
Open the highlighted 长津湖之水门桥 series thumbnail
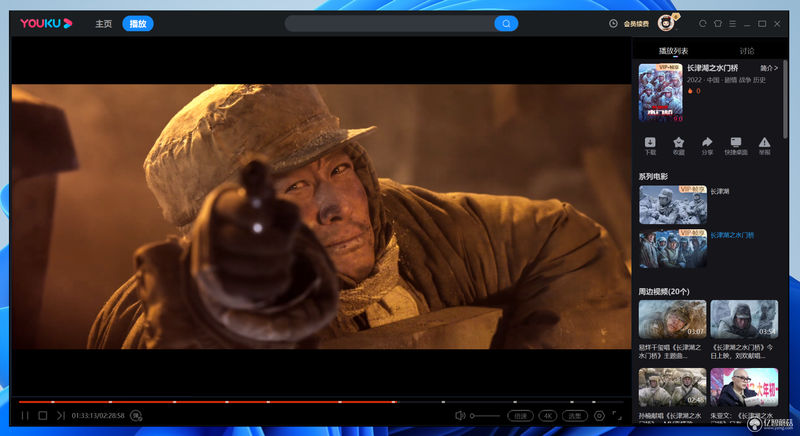click(x=673, y=248)
